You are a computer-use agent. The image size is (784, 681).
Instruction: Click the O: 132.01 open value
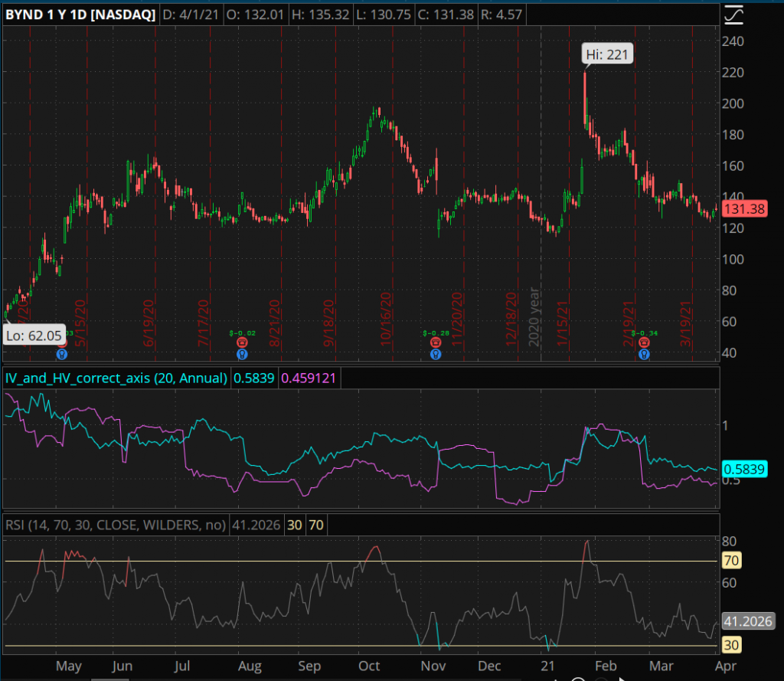click(255, 15)
